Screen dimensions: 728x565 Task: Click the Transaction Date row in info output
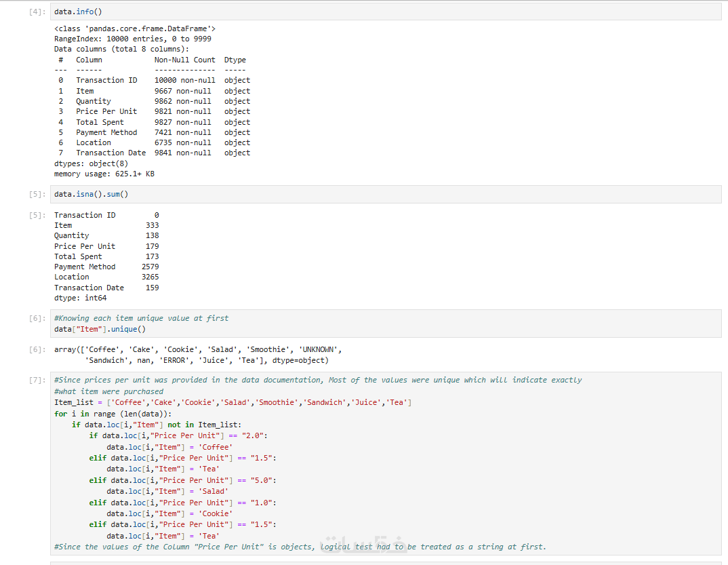152,153
